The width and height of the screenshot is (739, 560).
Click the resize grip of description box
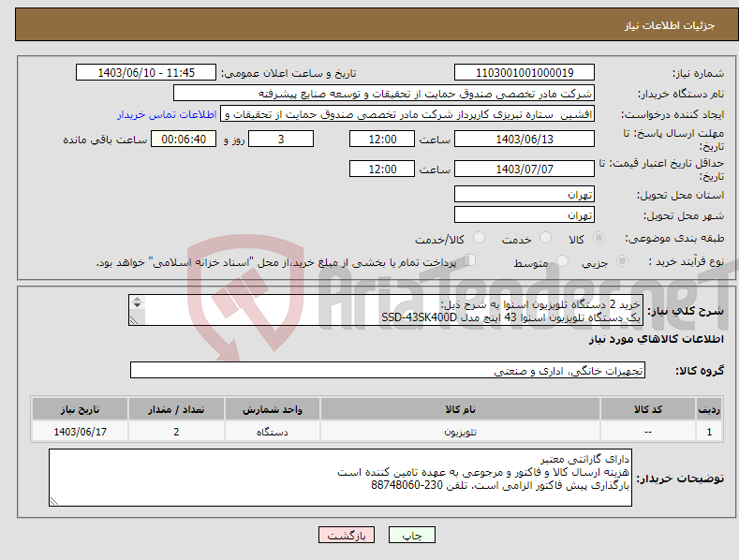[x=134, y=320]
